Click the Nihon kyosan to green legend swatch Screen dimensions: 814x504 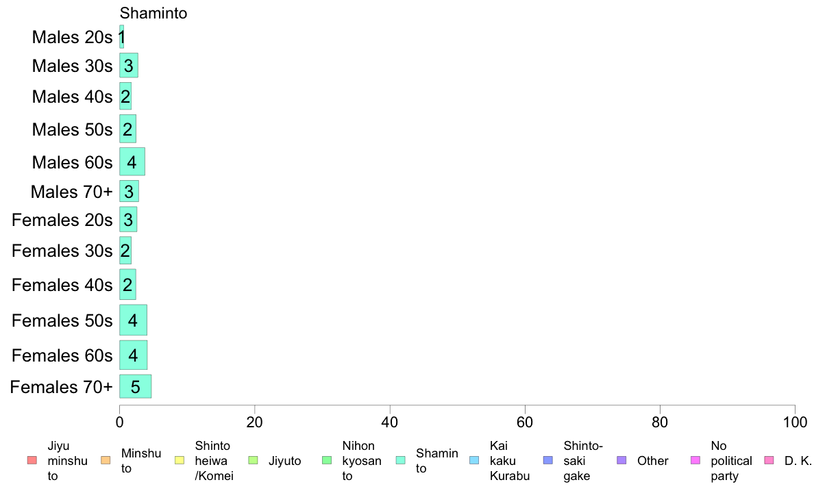click(x=327, y=460)
